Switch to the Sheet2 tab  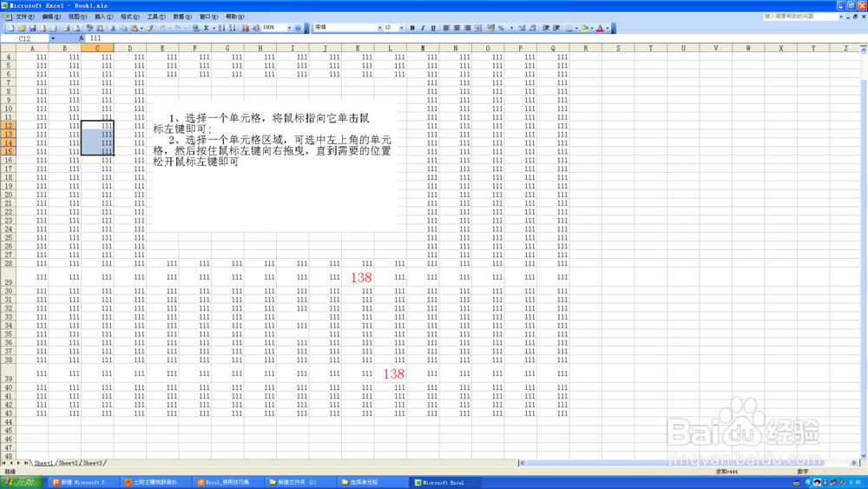coord(68,463)
